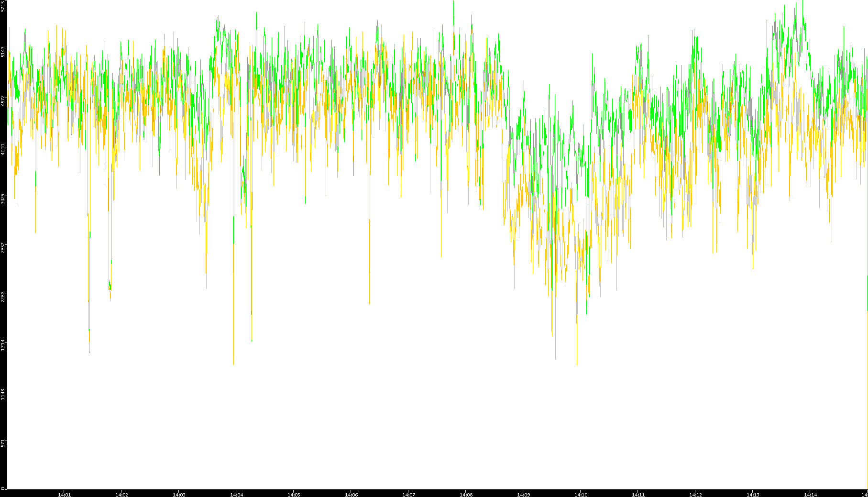Click the 14:07 time label

408,495
